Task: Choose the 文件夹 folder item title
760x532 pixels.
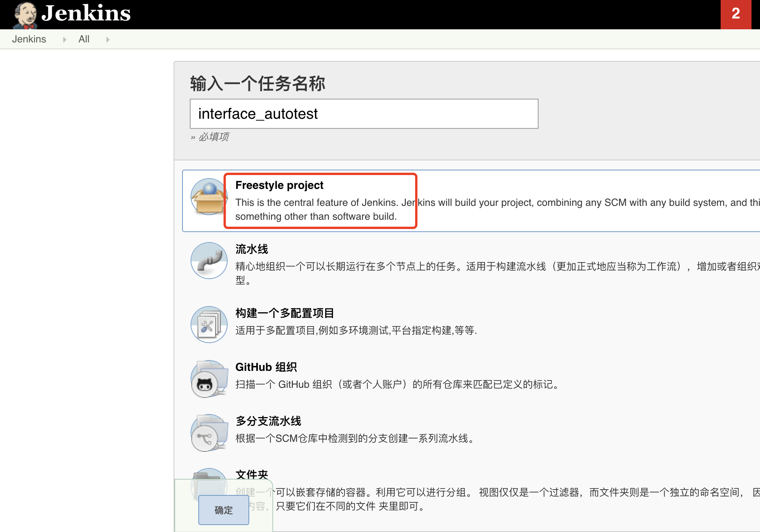Action: pyautogui.click(x=252, y=475)
